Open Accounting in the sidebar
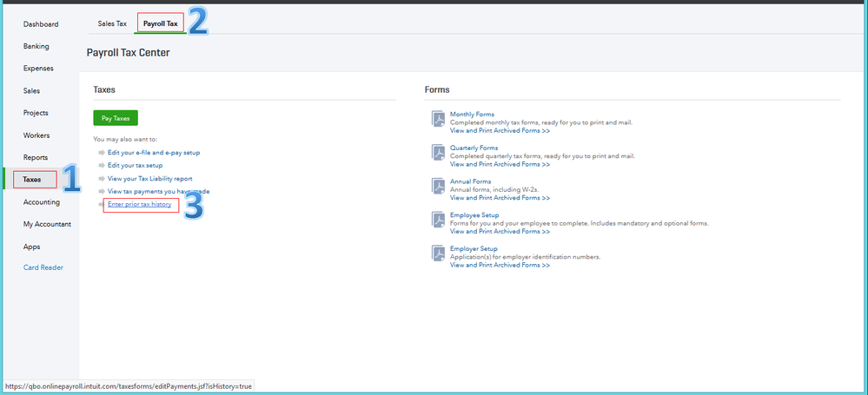This screenshot has height=395, width=868. tap(42, 202)
